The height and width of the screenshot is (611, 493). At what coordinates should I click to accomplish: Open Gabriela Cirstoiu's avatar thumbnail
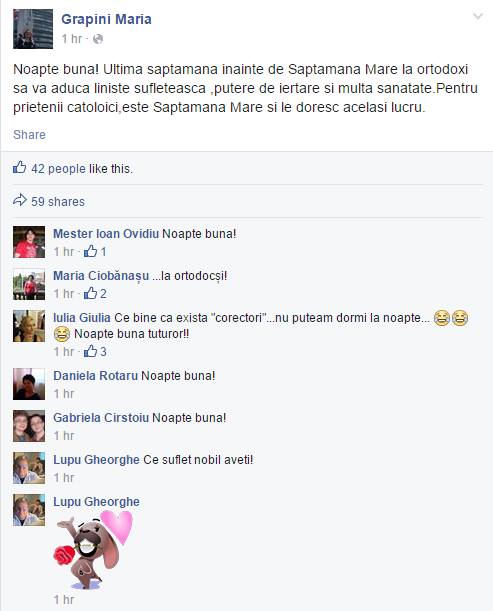pos(29,426)
